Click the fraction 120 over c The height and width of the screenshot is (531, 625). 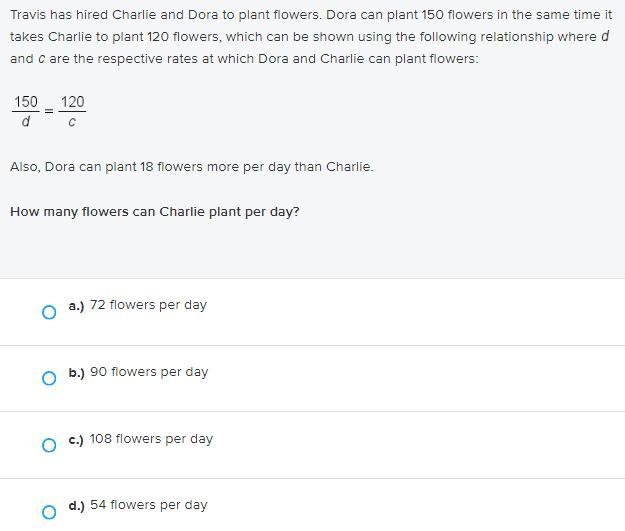tap(72, 111)
